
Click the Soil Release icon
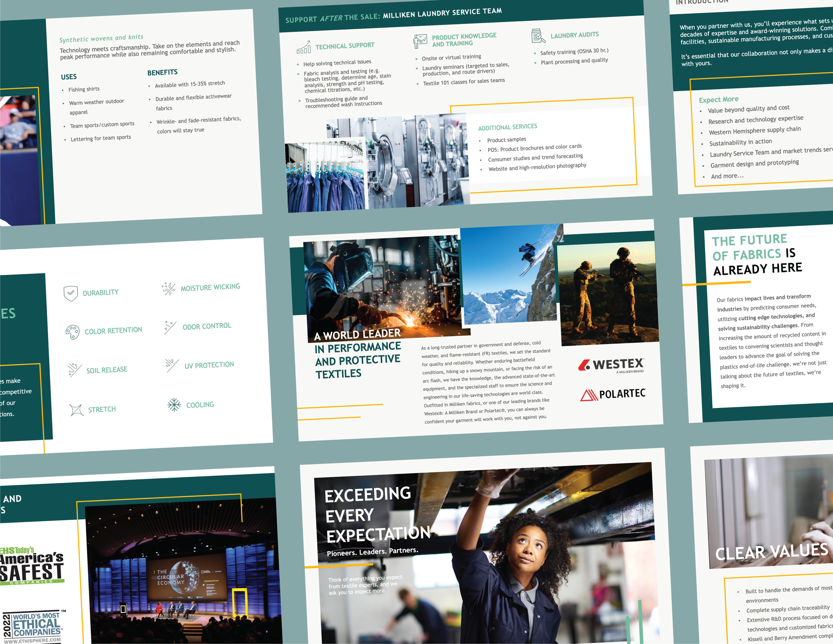(x=74, y=370)
